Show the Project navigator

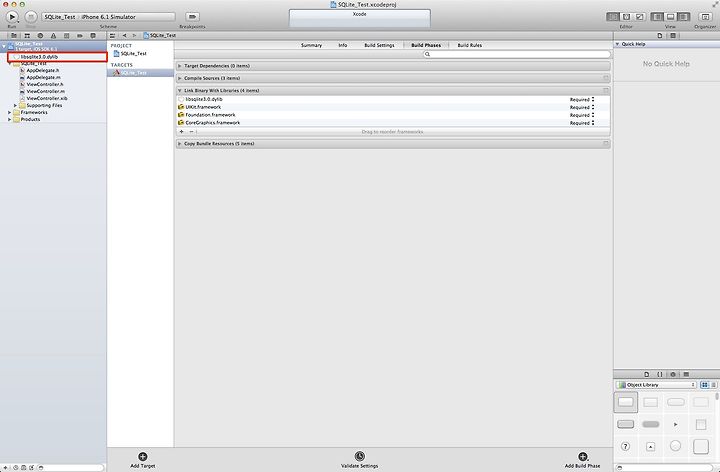point(14,35)
